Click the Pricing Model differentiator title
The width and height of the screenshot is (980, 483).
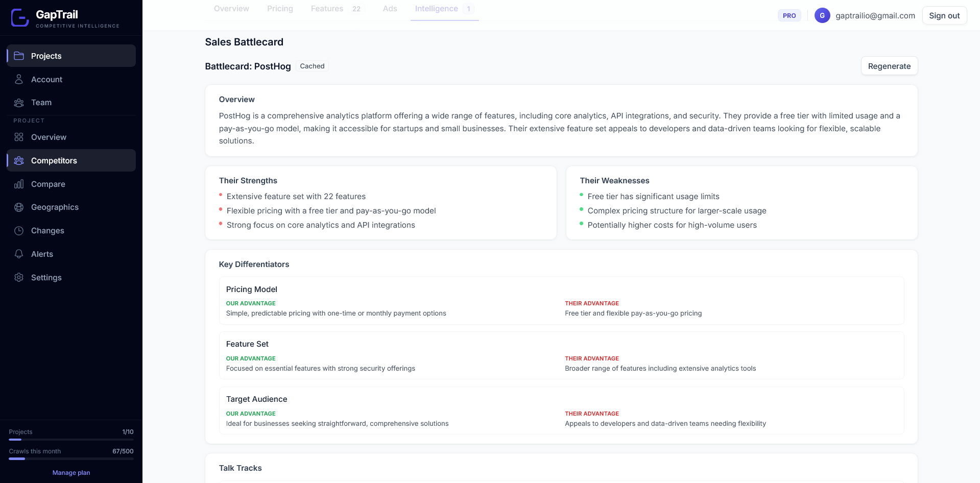252,289
